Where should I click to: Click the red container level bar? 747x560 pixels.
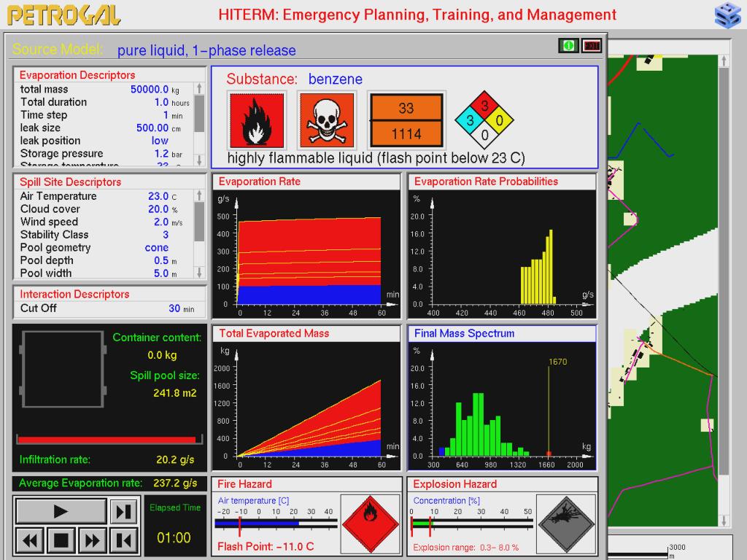(107, 440)
